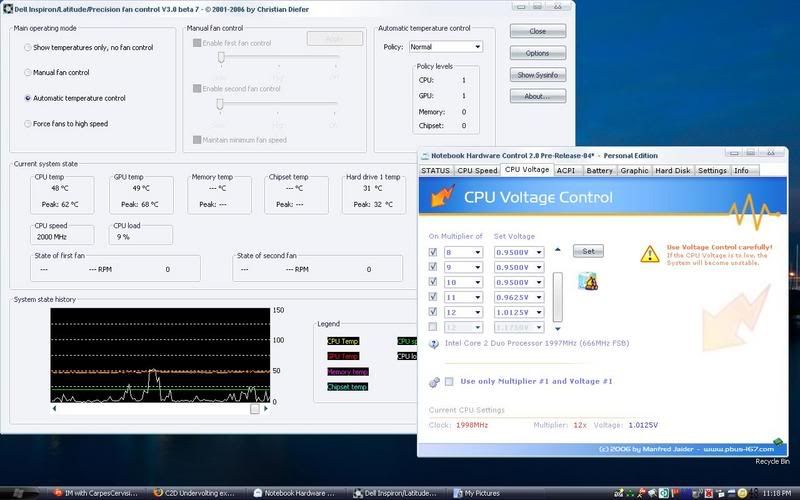The height and width of the screenshot is (500, 800).
Task: Open the Settings tab in Notebook Hardware Control
Action: coord(712,170)
